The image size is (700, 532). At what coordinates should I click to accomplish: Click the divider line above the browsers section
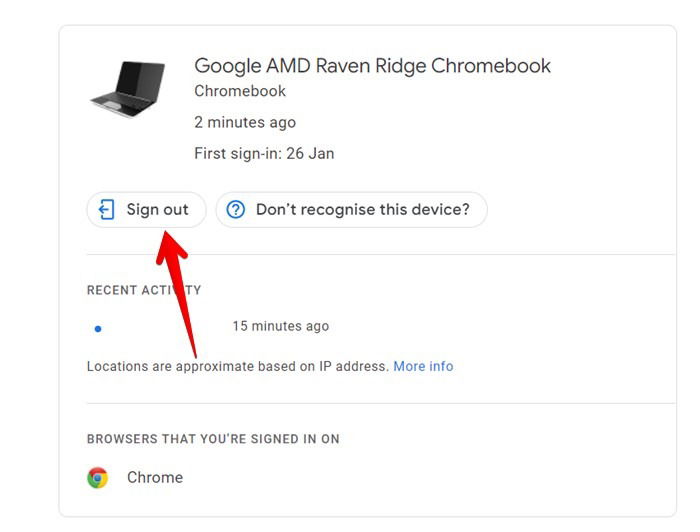pos(380,403)
